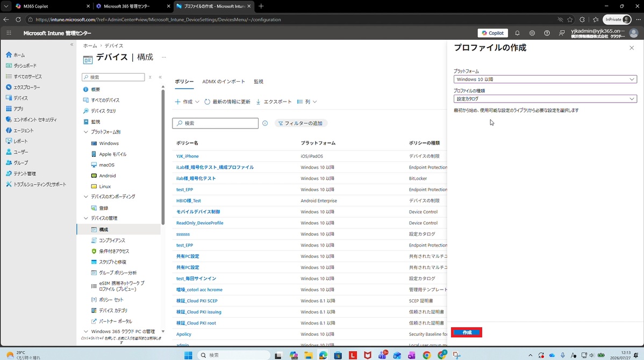The height and width of the screenshot is (360, 644).
Task: Select Linux platform
Action: [101, 186]
